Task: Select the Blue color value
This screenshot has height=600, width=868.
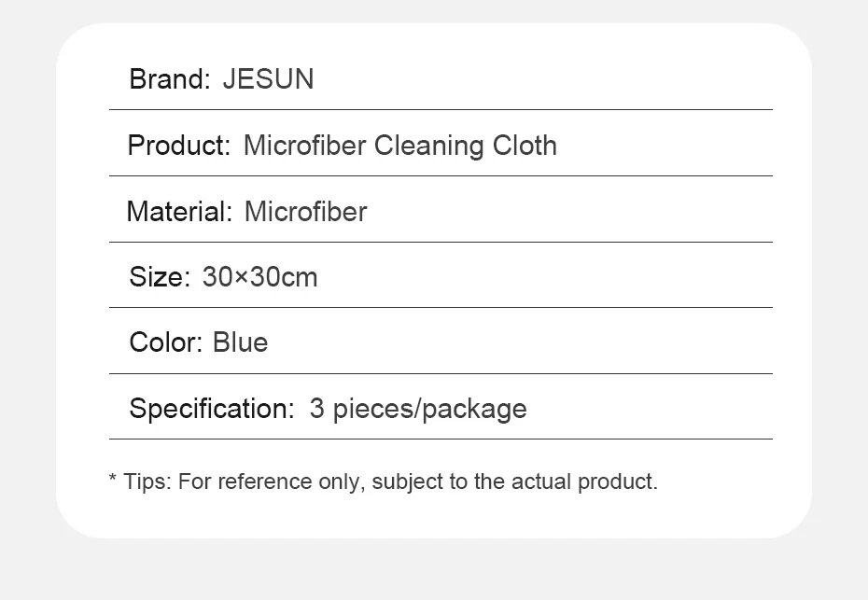Action: [x=240, y=342]
